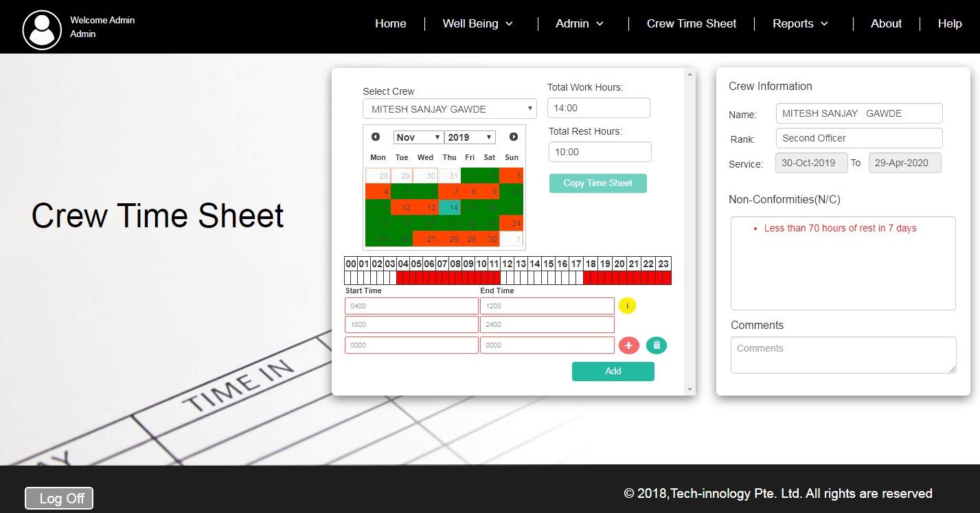980x513 pixels.
Task: Open the Admin menu in navbar
Action: [x=580, y=23]
